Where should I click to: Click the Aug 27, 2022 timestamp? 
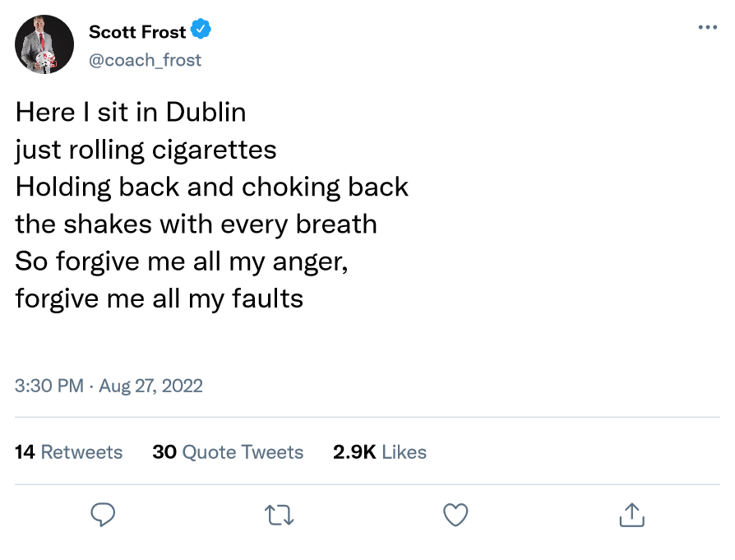[151, 386]
